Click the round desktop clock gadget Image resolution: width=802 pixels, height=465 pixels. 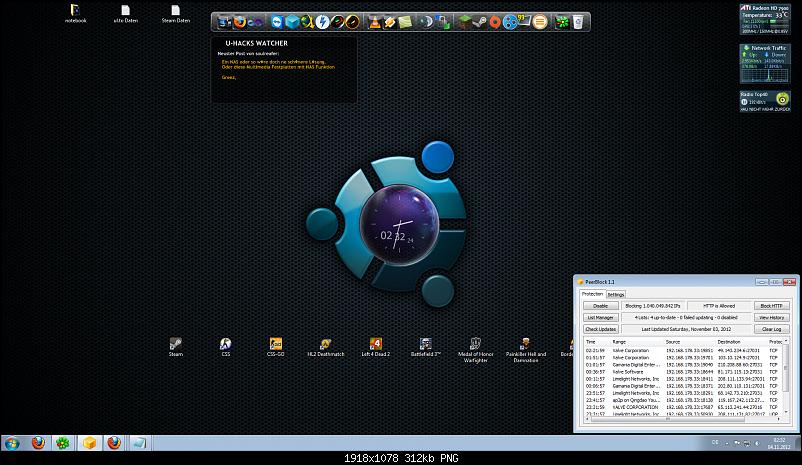pyautogui.click(x=399, y=225)
